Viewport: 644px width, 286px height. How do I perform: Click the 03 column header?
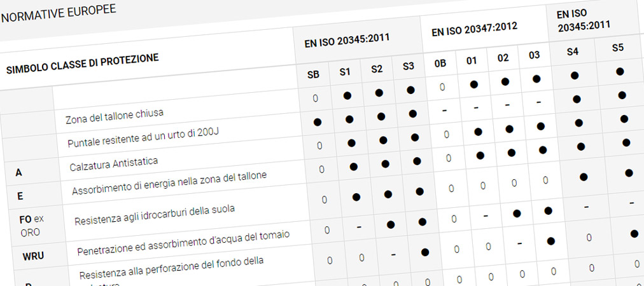click(x=535, y=55)
